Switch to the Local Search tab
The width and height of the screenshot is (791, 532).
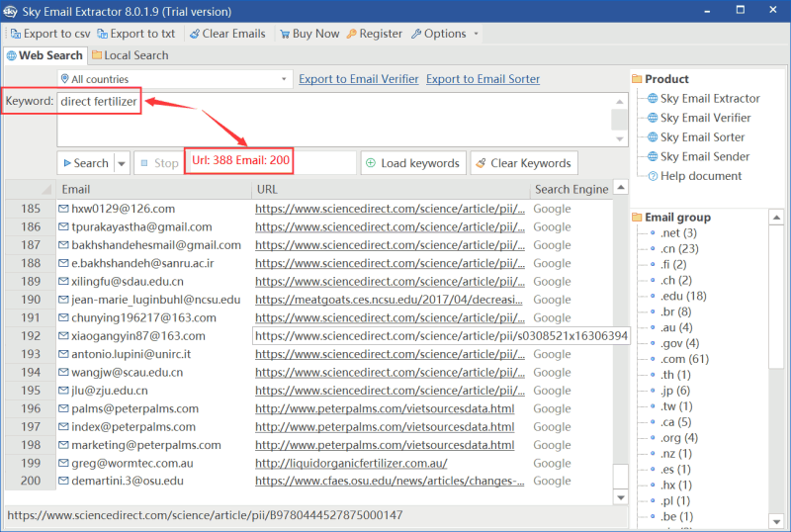[x=131, y=55]
